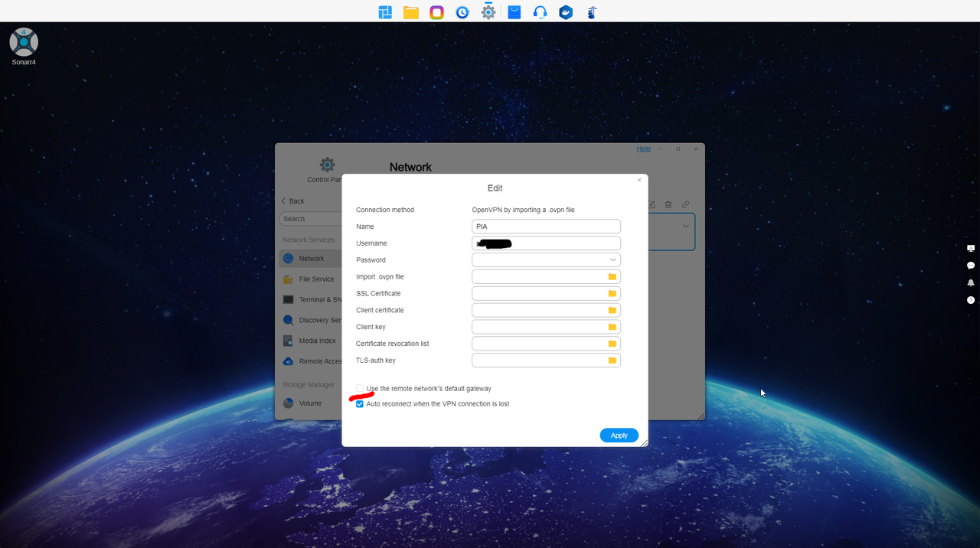Viewport: 980px width, 548px height.
Task: Open the blue shopping bag App Center
Action: tap(514, 12)
